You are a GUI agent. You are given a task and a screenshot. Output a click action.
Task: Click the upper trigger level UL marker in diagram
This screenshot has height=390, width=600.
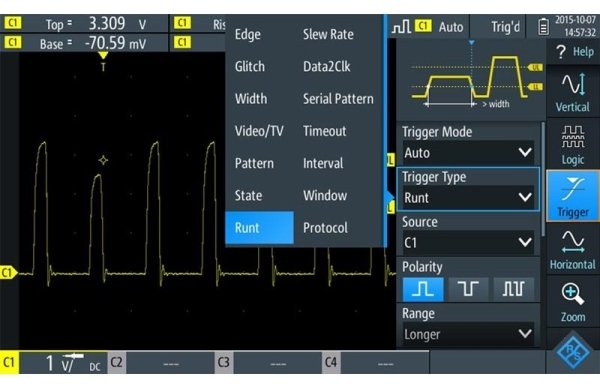[x=535, y=67]
